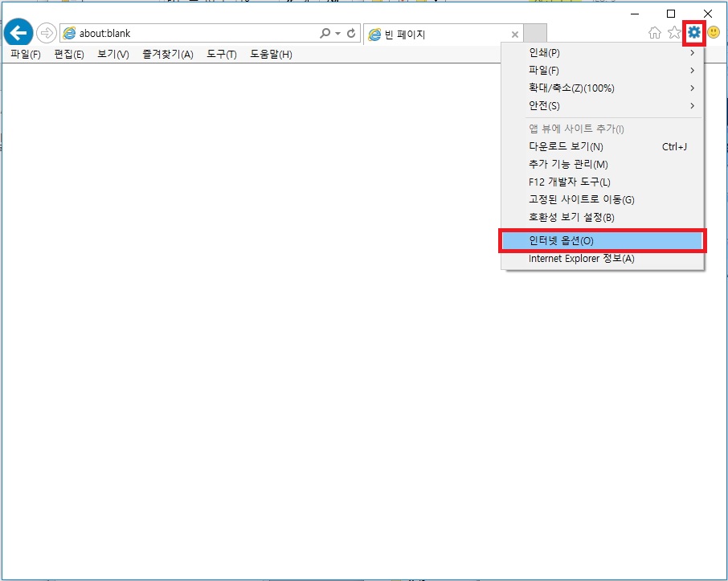Click the grey Forward arrow button
Viewport: 728px width, 581px height.
pos(46,33)
